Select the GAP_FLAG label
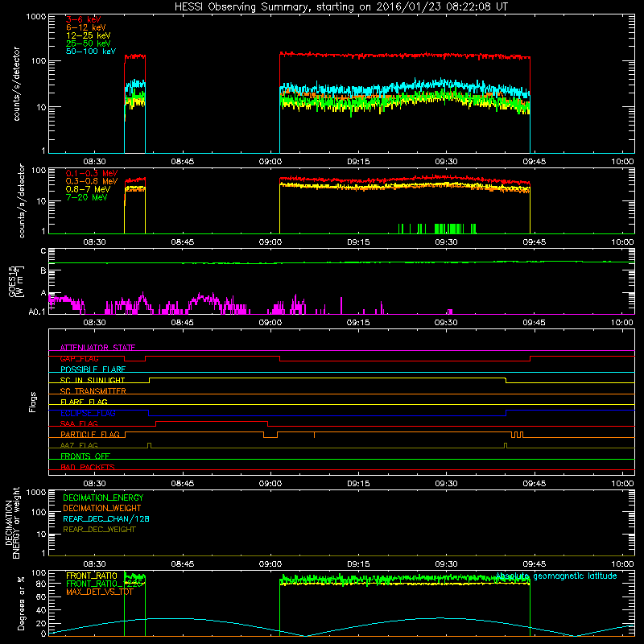 [x=79, y=358]
